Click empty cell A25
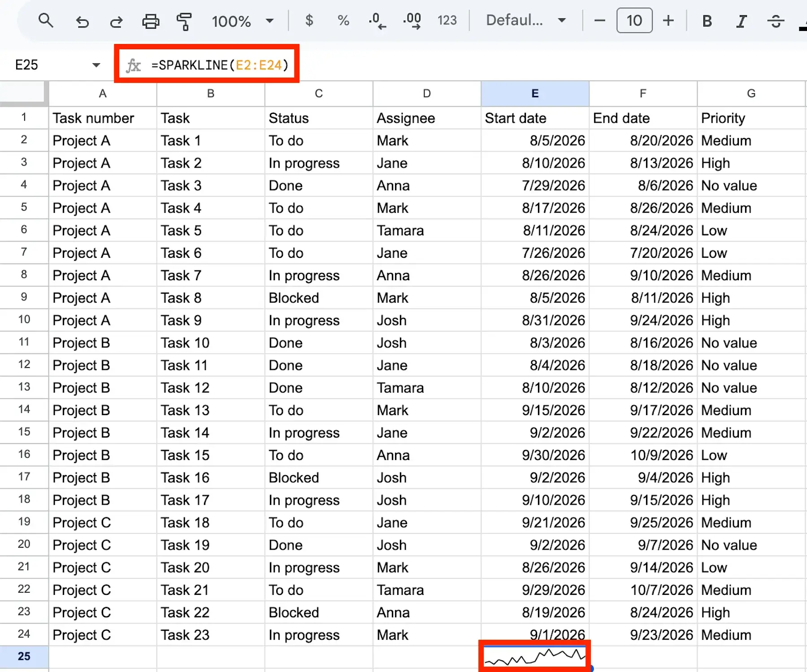This screenshot has height=672, width=807. [103, 657]
